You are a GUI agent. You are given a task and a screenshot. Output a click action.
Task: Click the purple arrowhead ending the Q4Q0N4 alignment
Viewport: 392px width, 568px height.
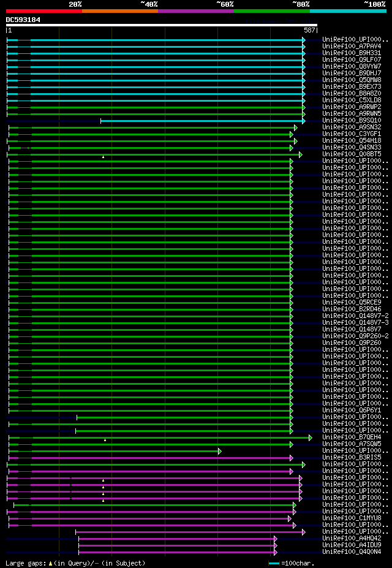pos(276,552)
